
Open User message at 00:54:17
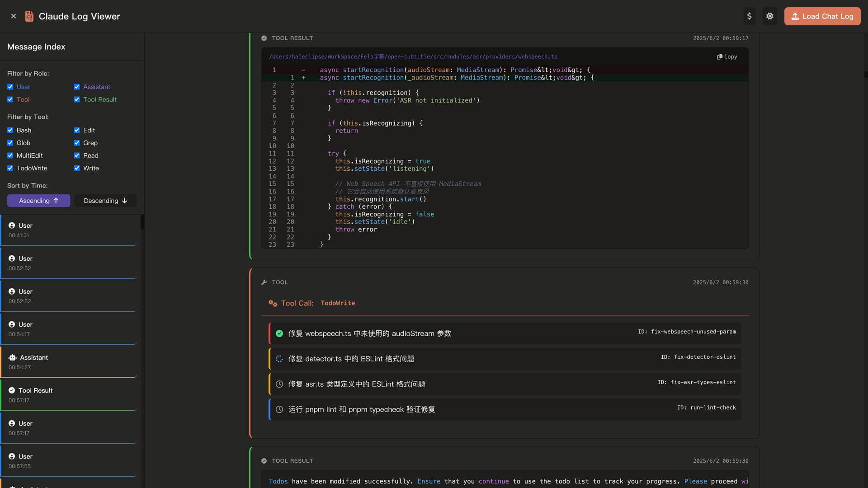tap(69, 329)
